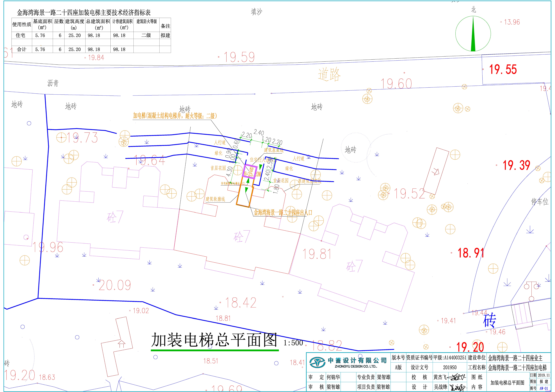Image resolution: width=555 pixels, height=392 pixels.
Task: Click the green north arrow compass symbol
Action: [x=473, y=34]
